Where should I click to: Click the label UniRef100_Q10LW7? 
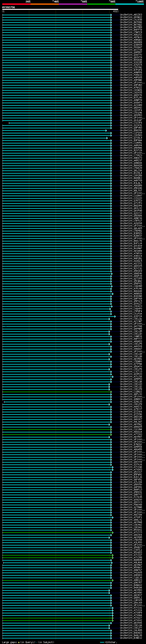coord(131,120)
